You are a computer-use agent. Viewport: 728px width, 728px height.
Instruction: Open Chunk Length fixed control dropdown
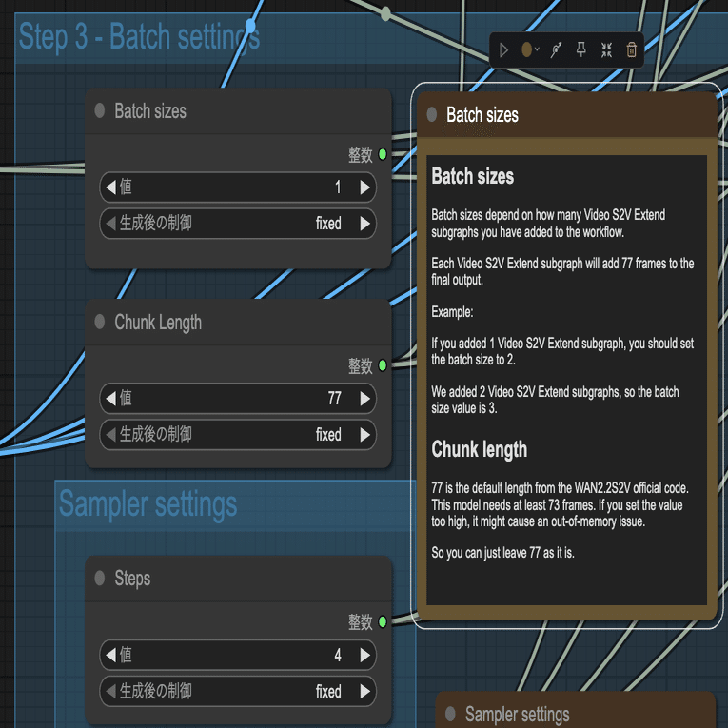[238, 435]
